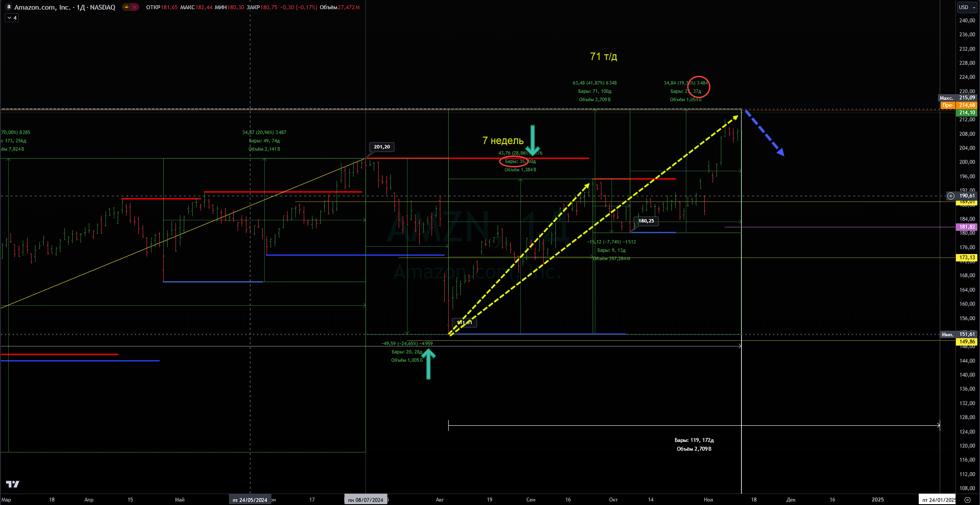Expand the collapsed indicators legend showing 4
This screenshot has height=505, width=980.
[12, 18]
